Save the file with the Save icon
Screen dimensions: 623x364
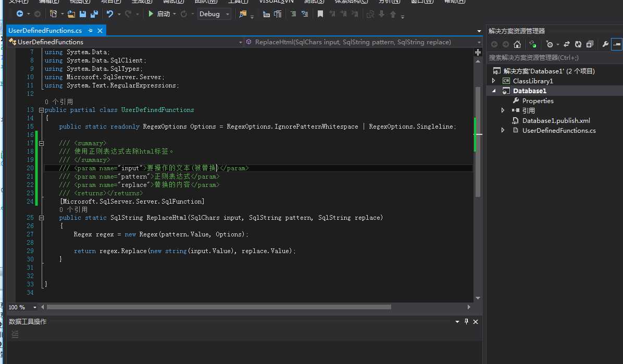click(x=83, y=14)
